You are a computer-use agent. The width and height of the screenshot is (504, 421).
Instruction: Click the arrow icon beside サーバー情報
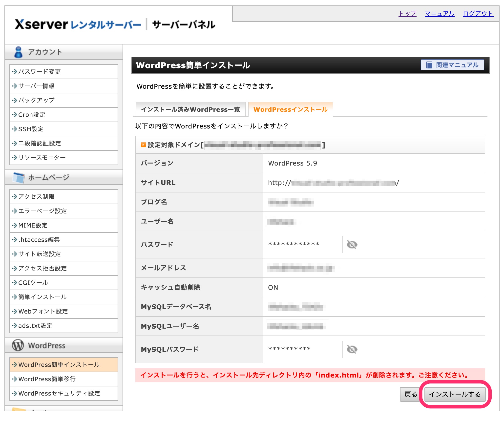pos(15,86)
